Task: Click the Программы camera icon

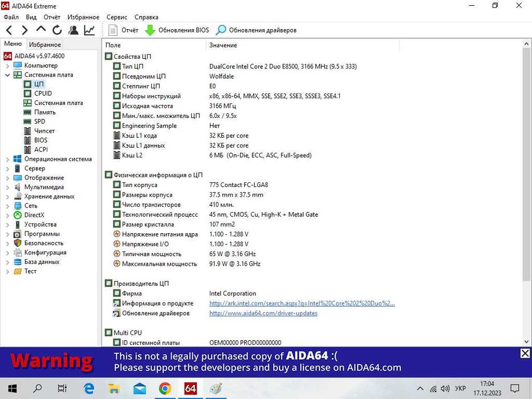Action: pos(18,234)
